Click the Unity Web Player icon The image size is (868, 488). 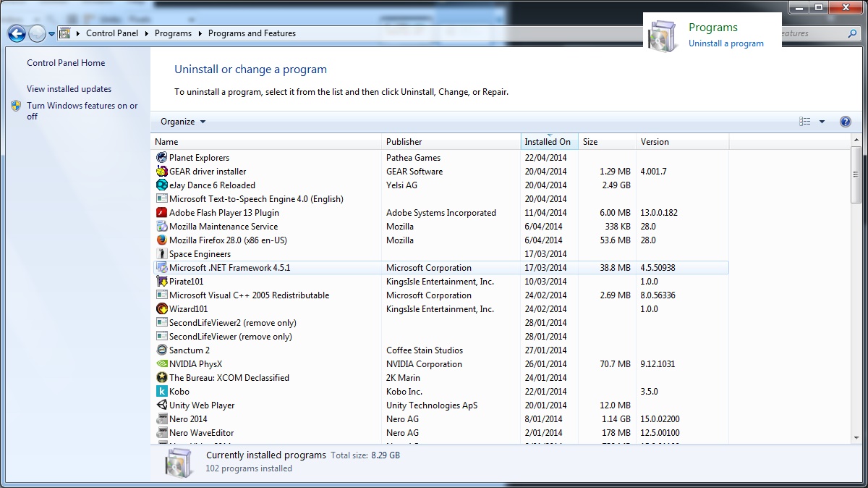coord(162,405)
